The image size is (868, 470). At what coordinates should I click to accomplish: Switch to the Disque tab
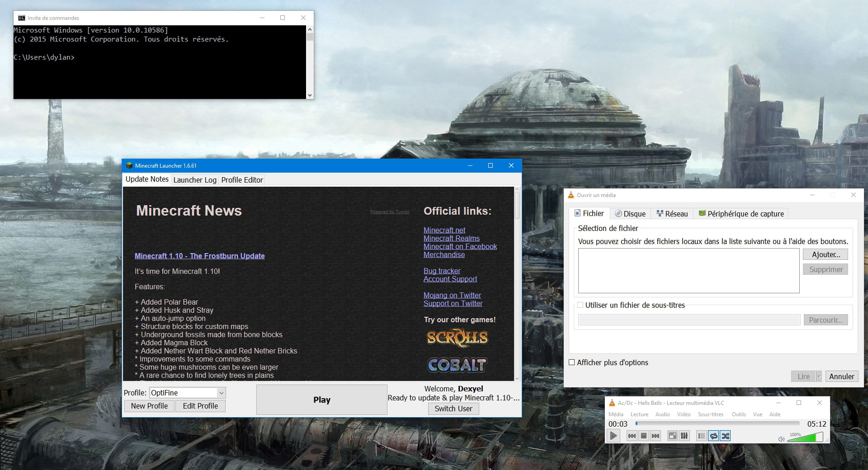pyautogui.click(x=630, y=214)
